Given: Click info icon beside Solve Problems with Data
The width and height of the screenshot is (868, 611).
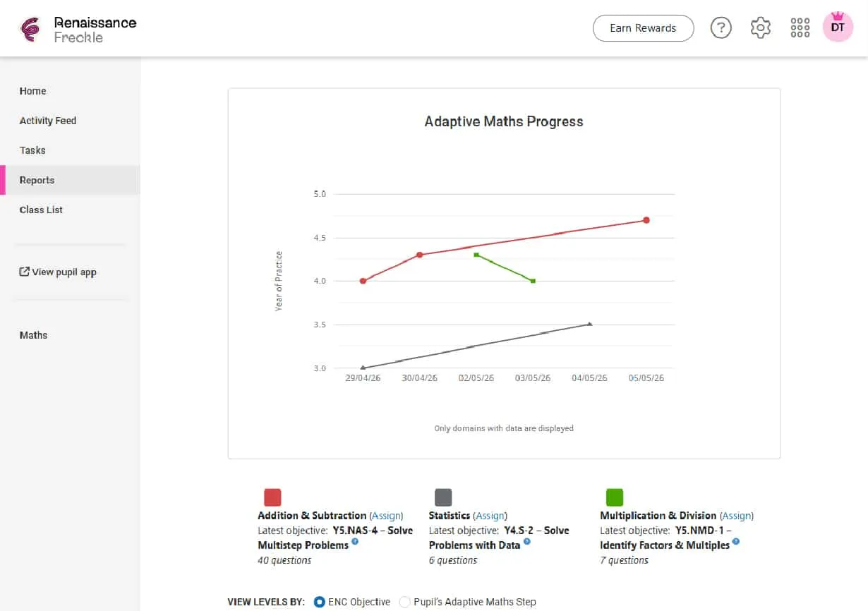Looking at the screenshot, I should (x=526, y=542).
